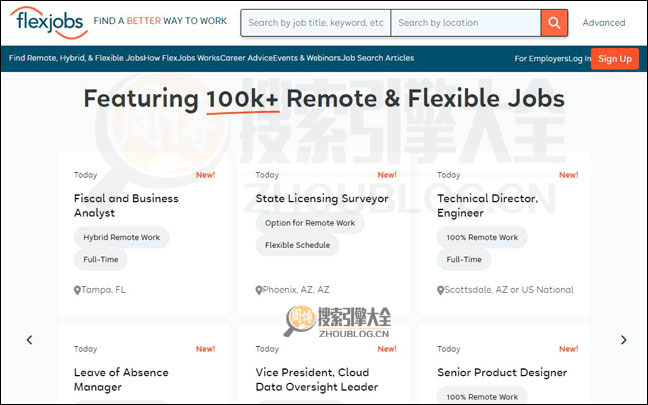
Task: Go to previous job cards with left arrow
Action: coord(29,340)
